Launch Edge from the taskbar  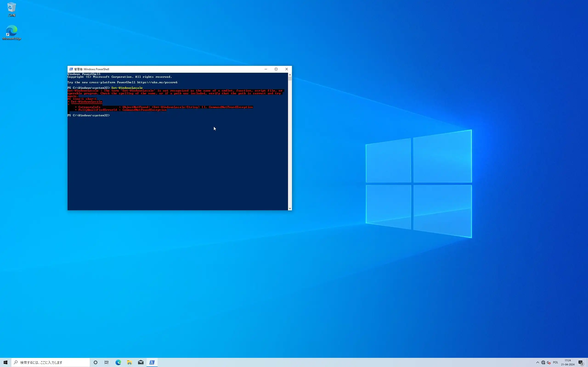(x=118, y=362)
